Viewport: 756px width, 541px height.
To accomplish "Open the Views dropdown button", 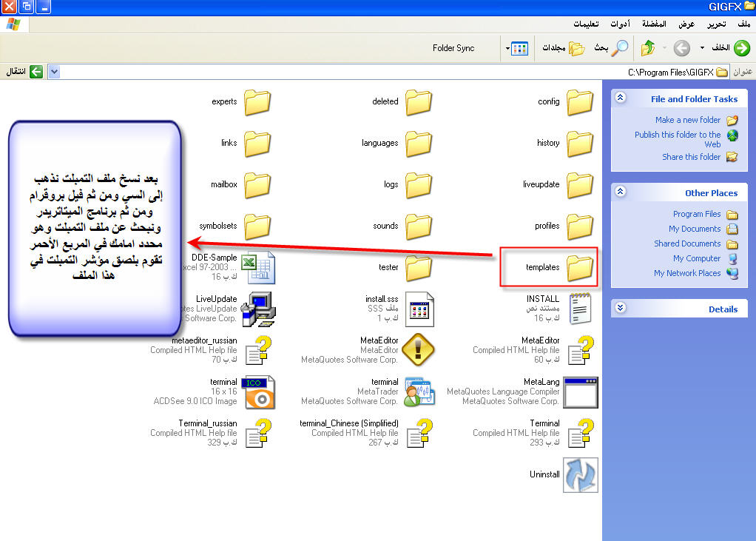I will [x=517, y=48].
